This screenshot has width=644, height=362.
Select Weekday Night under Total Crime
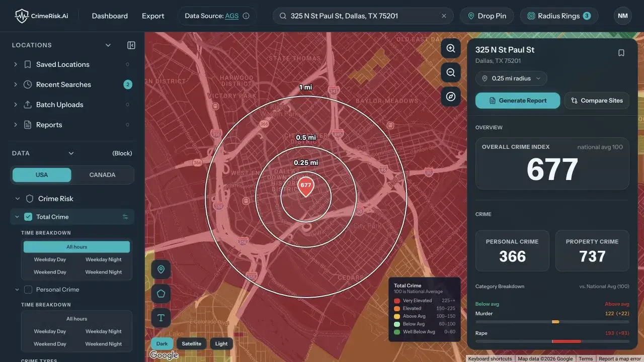pos(104,259)
